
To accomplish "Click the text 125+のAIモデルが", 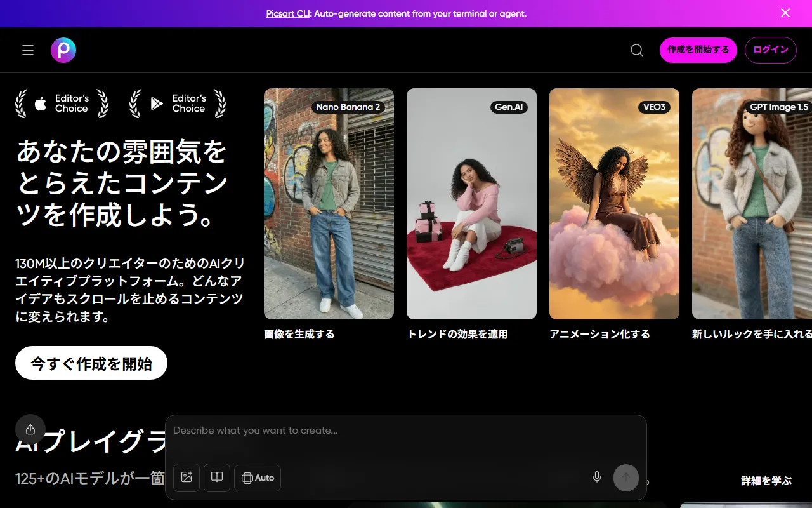I will [90, 478].
